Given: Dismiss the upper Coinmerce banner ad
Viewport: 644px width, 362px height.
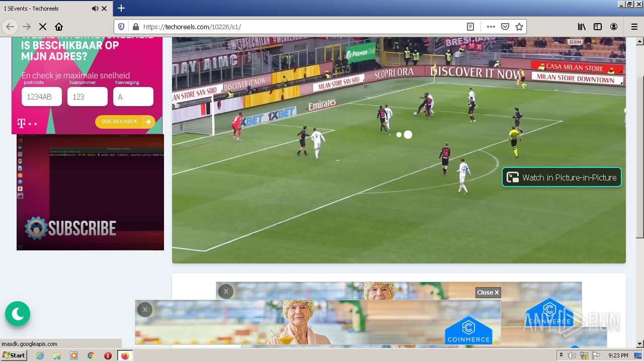Looking at the screenshot, I should click(x=226, y=291).
